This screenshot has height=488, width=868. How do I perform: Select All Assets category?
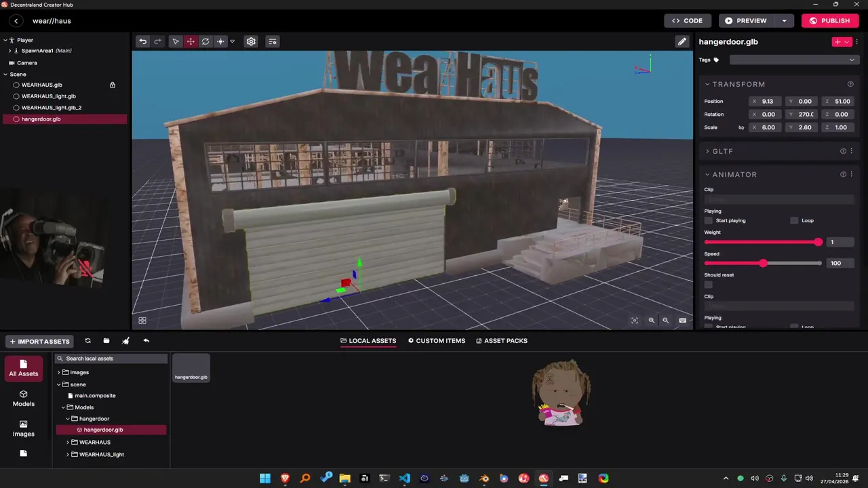pos(23,368)
